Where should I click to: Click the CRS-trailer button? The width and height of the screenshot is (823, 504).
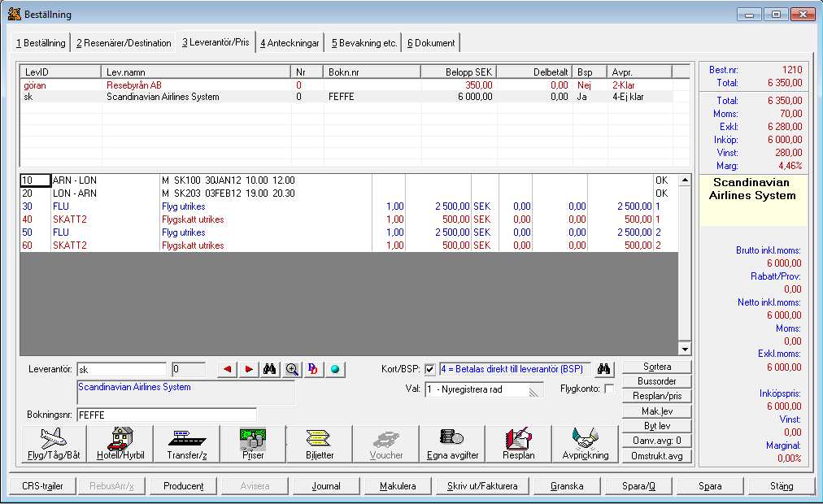point(42,486)
